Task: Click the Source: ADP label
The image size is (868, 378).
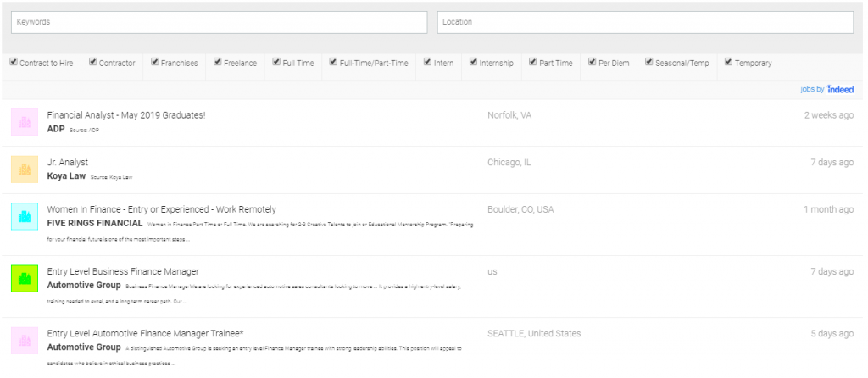Action: pyautogui.click(x=84, y=130)
